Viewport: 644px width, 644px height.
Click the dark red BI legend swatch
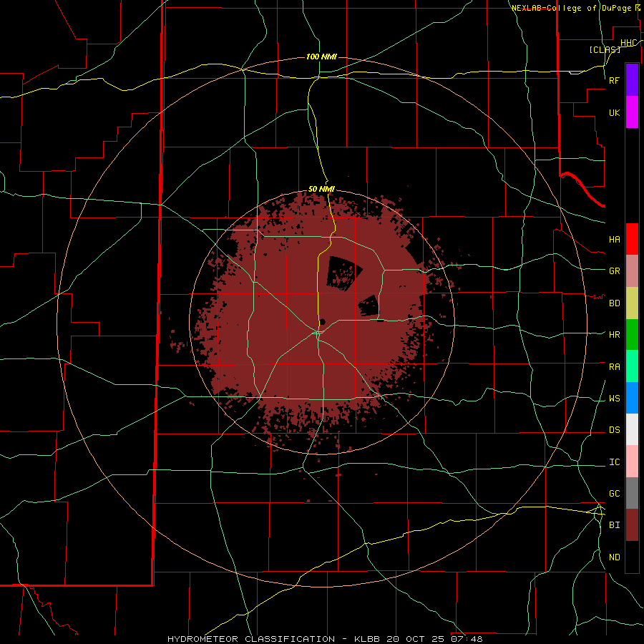point(632,525)
